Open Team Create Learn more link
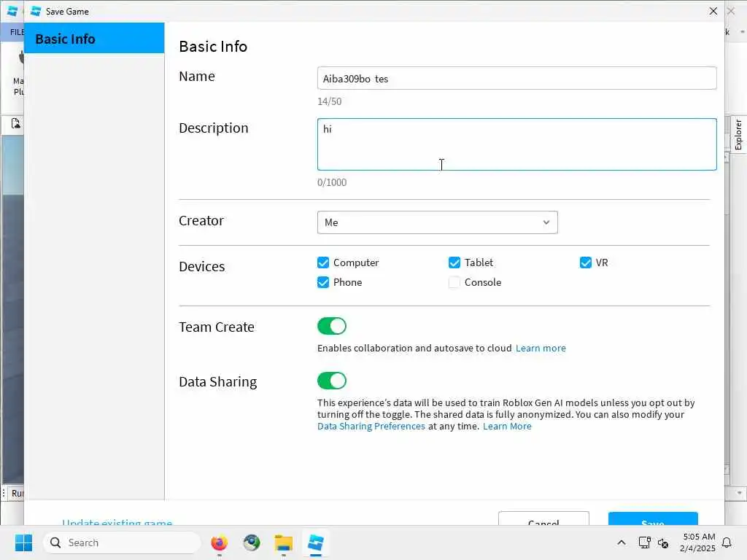 541,348
